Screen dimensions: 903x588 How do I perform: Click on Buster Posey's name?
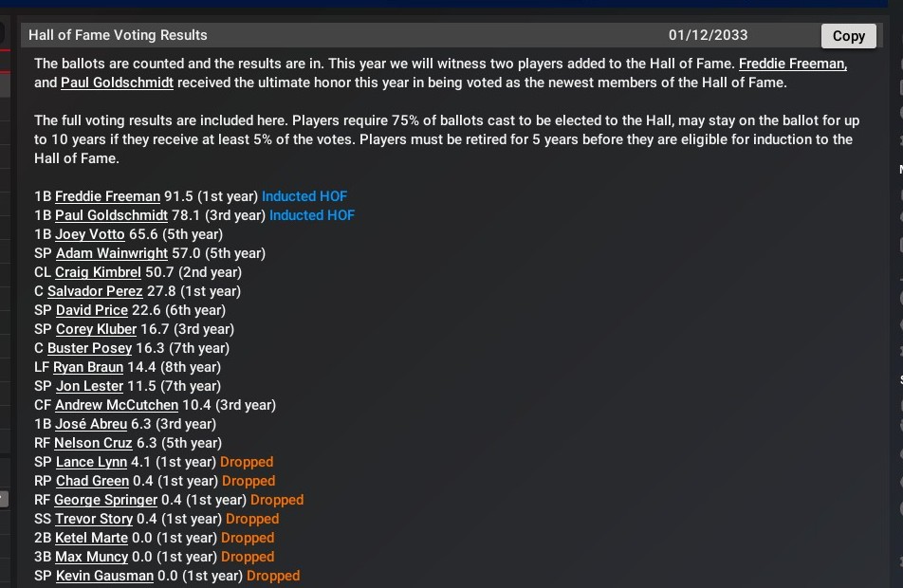coord(89,348)
